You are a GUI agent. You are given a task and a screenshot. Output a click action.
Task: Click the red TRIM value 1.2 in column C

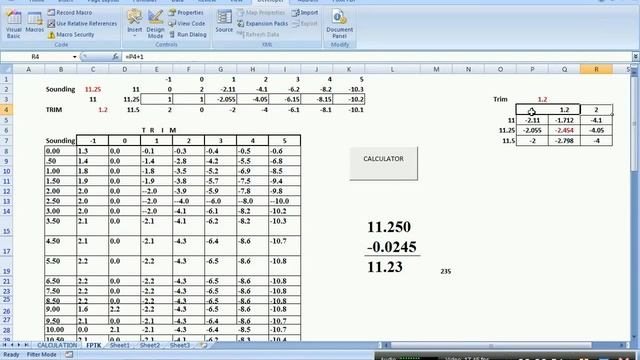click(x=102, y=109)
